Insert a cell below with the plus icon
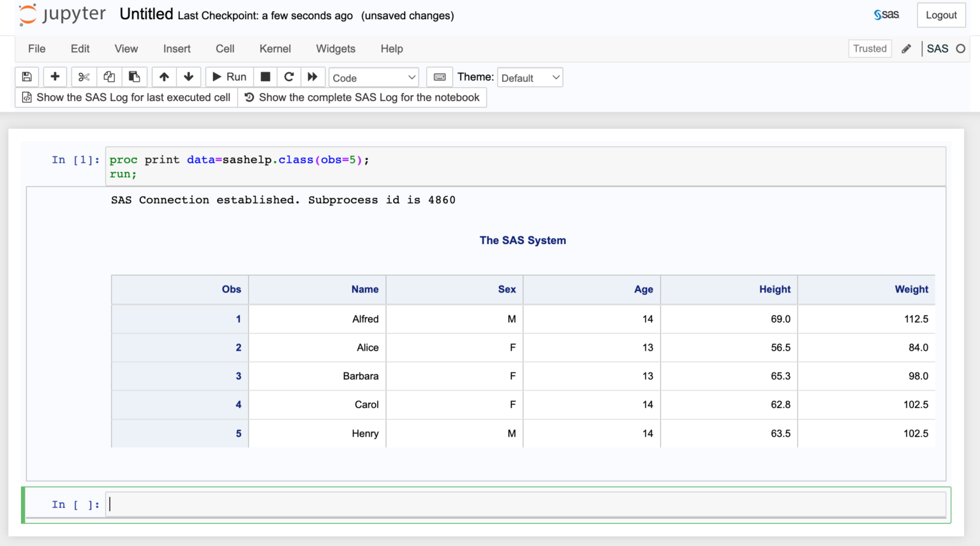The image size is (980, 546). point(55,77)
